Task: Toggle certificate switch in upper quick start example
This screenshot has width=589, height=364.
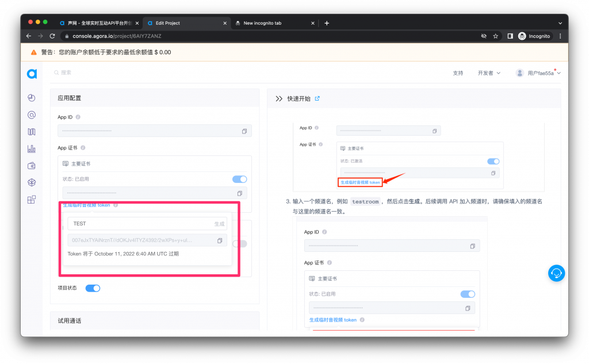Action: 493,161
